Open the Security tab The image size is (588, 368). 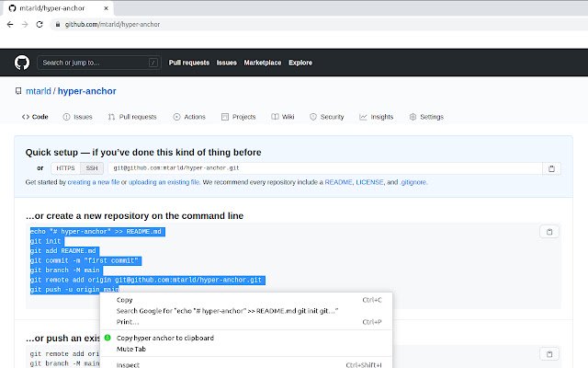click(327, 117)
